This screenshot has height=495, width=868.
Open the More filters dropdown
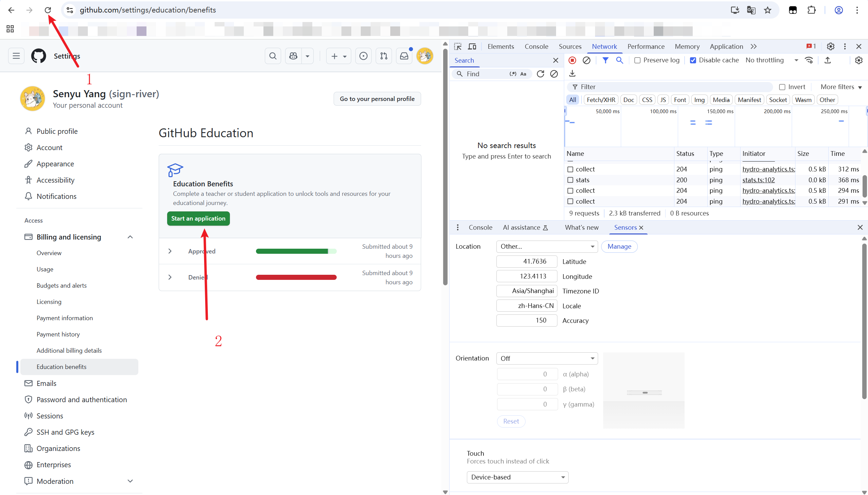click(841, 87)
